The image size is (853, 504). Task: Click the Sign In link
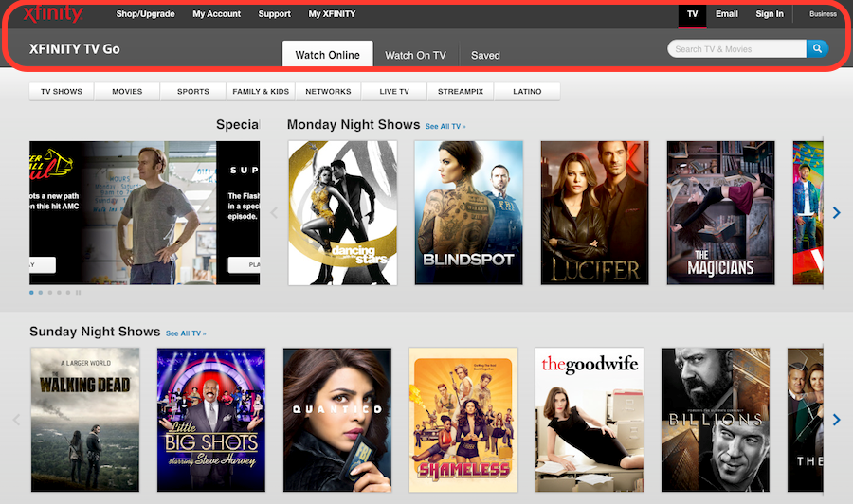tap(769, 14)
